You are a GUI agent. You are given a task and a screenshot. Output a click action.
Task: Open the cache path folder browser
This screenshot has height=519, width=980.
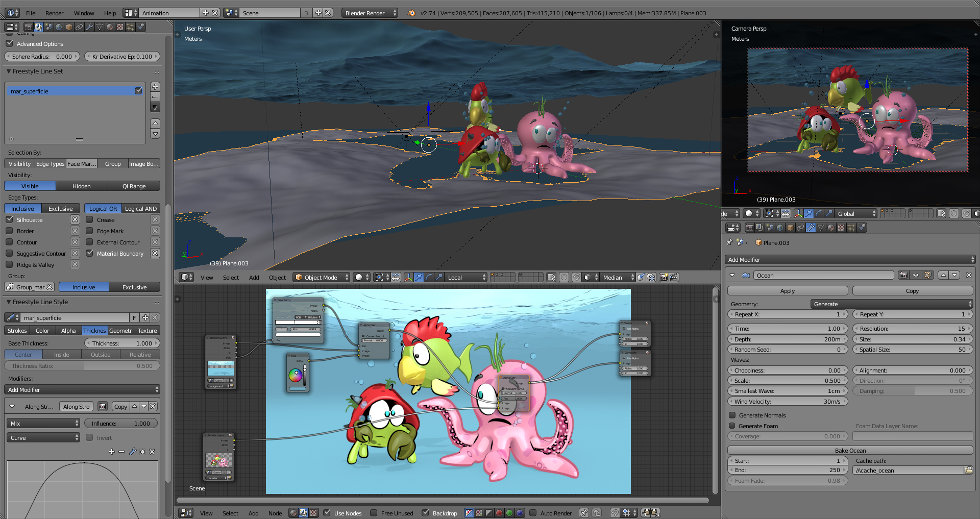coord(968,471)
